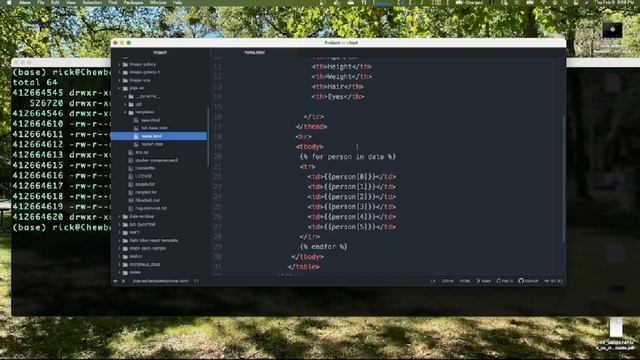
Task: Click the __pycache__ folder icon
Action: [131, 96]
